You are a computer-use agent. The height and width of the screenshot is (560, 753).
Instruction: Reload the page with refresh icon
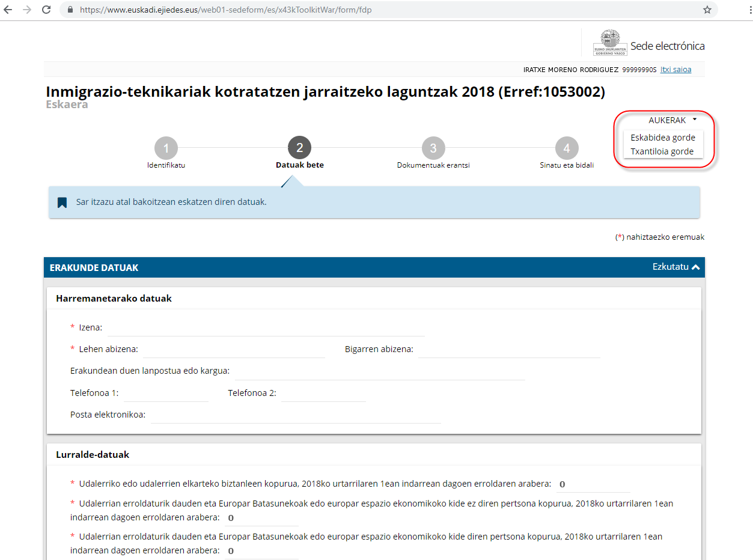click(46, 10)
